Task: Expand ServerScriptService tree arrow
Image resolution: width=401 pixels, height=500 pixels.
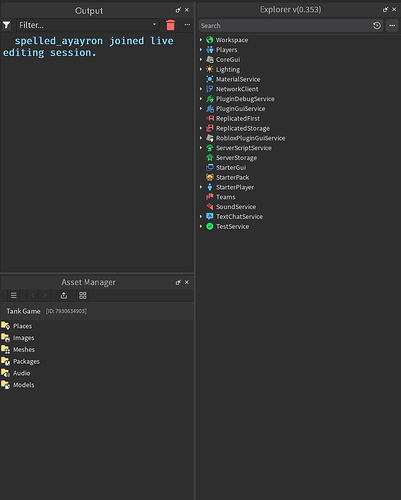Action: coord(201,148)
